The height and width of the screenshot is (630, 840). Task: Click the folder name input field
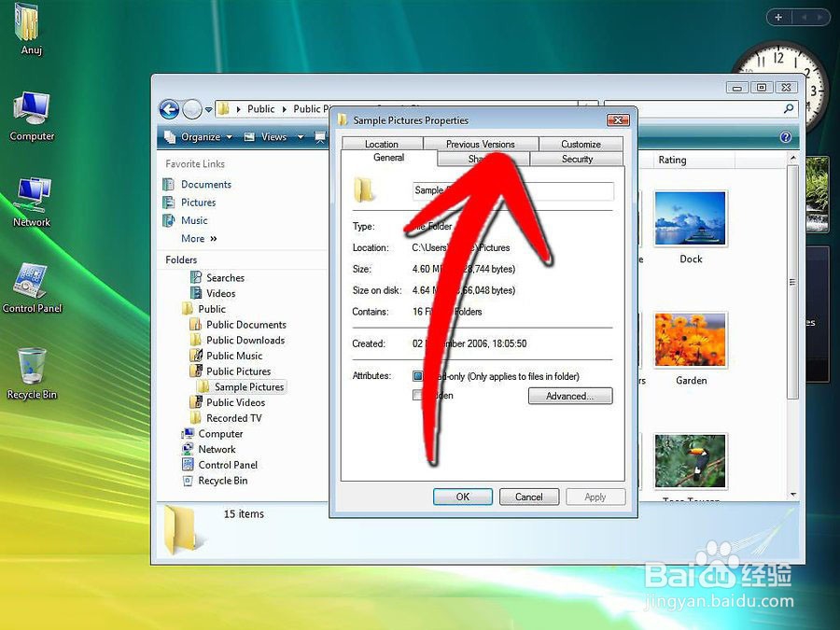point(513,190)
